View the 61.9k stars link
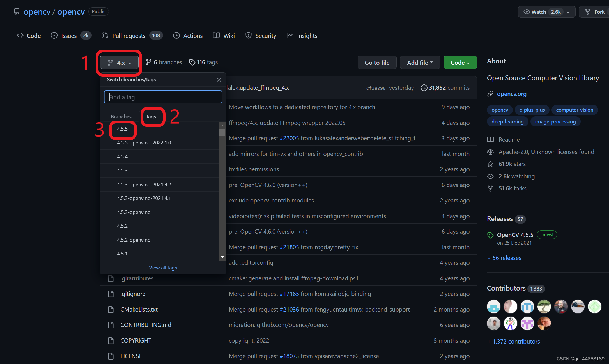The height and width of the screenshot is (364, 609). point(507,164)
